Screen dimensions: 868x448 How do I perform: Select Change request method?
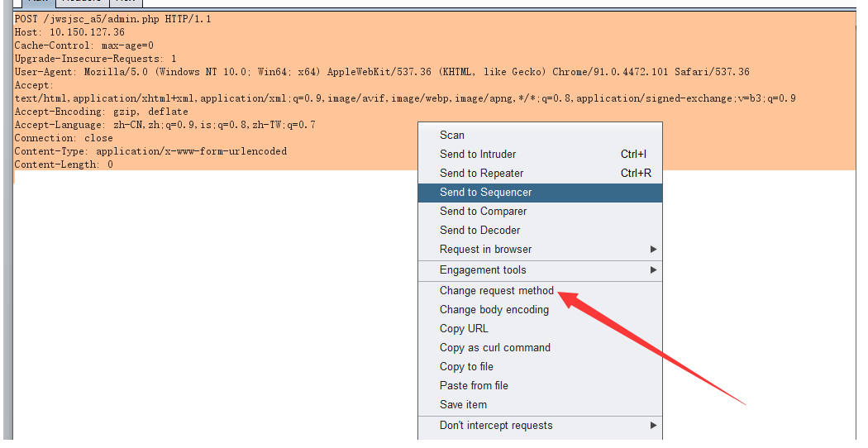pyautogui.click(x=496, y=290)
